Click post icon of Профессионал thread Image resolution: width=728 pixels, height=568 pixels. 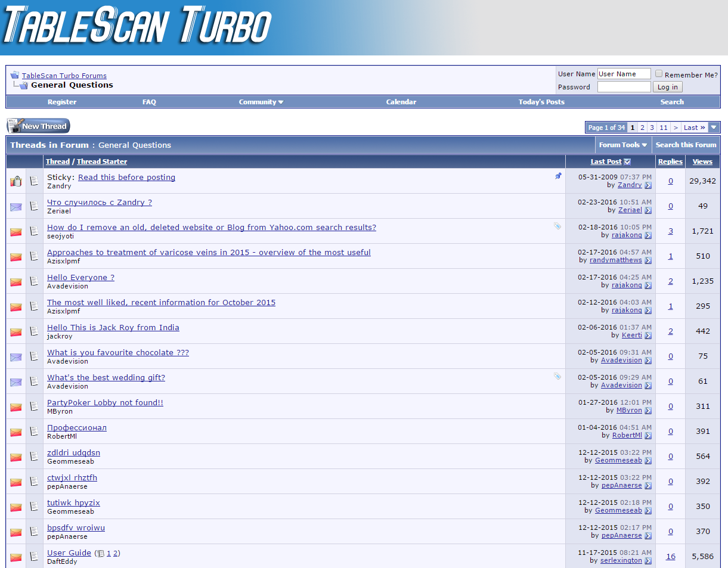[x=35, y=431]
